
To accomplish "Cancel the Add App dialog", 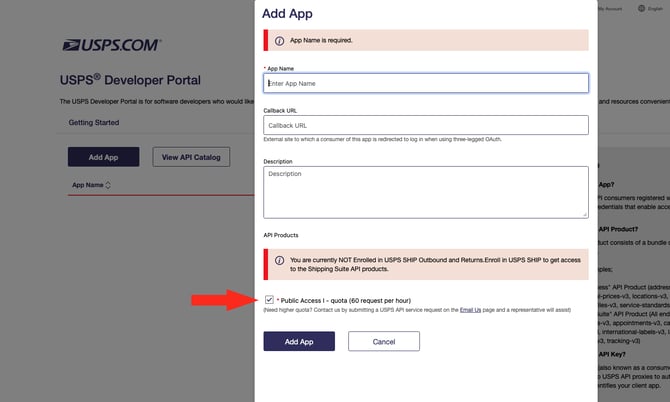I will (383, 341).
